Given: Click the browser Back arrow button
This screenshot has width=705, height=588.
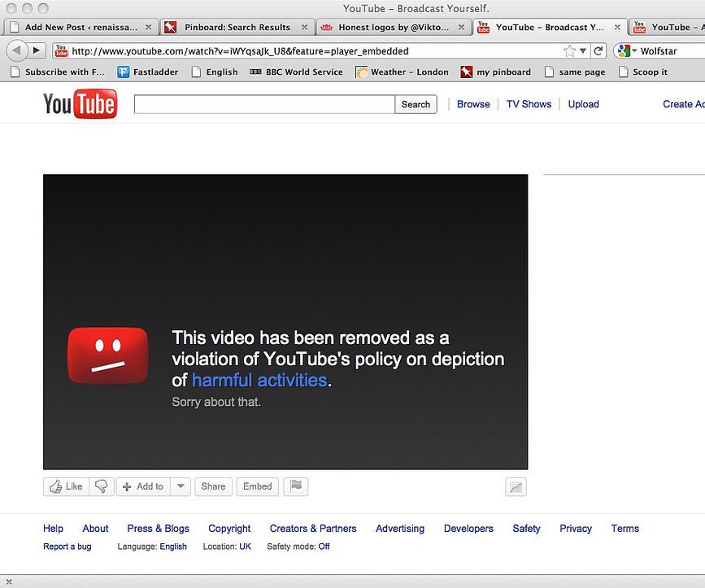Looking at the screenshot, I should [17, 50].
